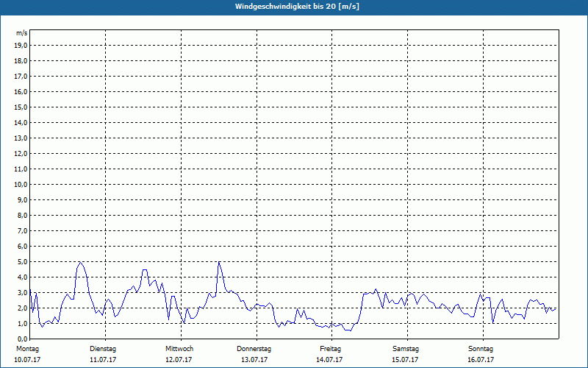Select the 16,0 y-axis value
The width and height of the screenshot is (588, 368).
click(x=21, y=91)
